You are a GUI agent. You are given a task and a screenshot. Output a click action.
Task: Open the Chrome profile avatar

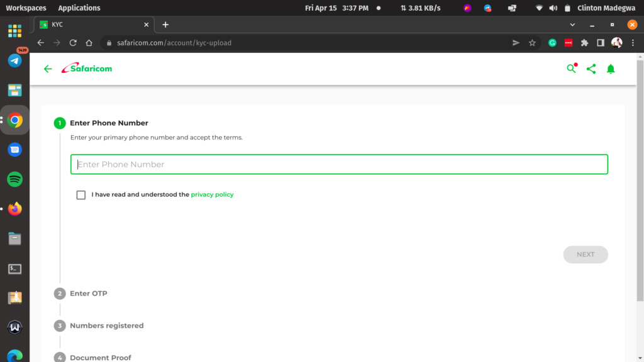pyautogui.click(x=616, y=43)
